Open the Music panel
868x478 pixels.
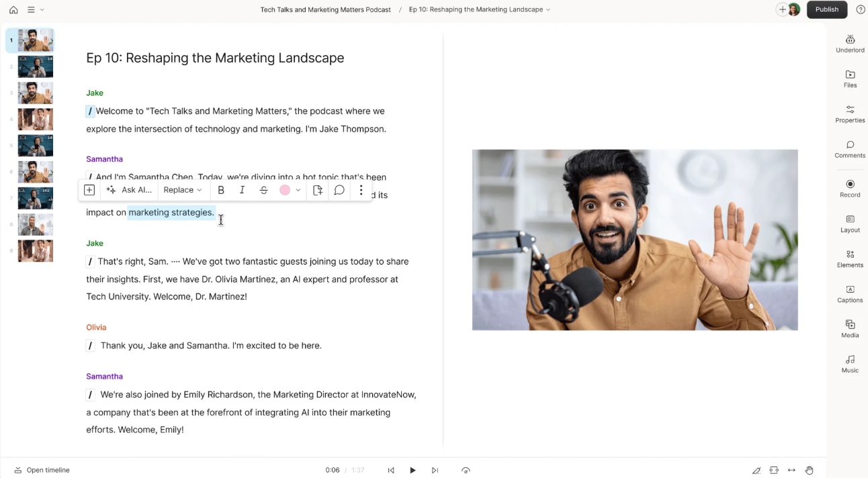pos(850,363)
